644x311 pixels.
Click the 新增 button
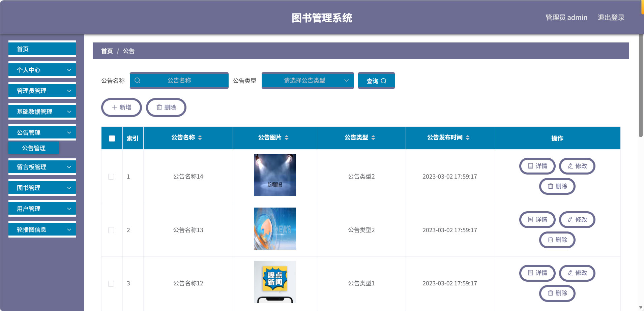click(x=121, y=107)
